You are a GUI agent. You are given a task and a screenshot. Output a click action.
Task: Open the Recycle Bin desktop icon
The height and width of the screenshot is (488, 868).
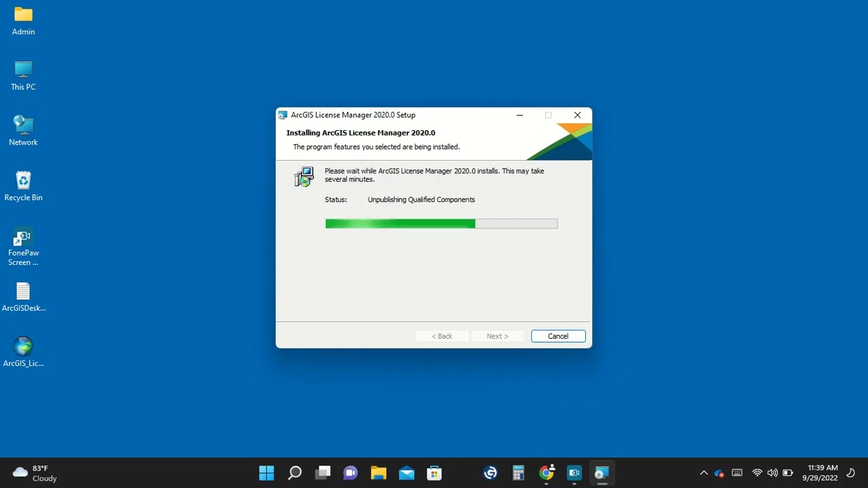coord(23,186)
